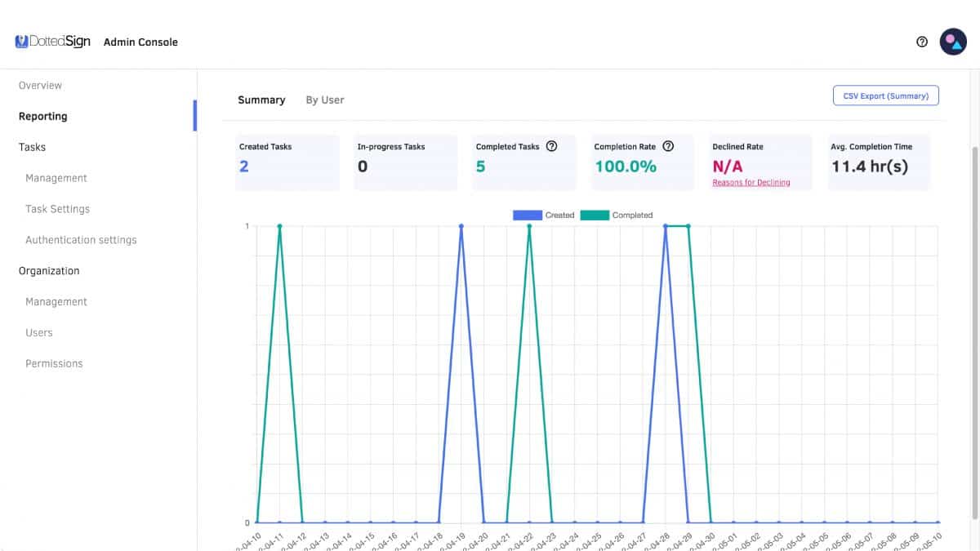Click info icon beside Completed Tasks

pyautogui.click(x=551, y=147)
